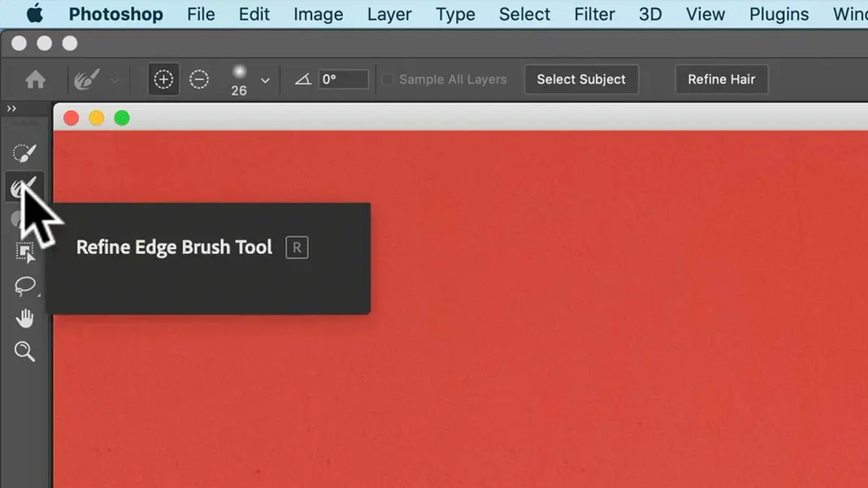The height and width of the screenshot is (488, 868).
Task: Enable the Sample All Layers checkbox
Action: click(388, 80)
